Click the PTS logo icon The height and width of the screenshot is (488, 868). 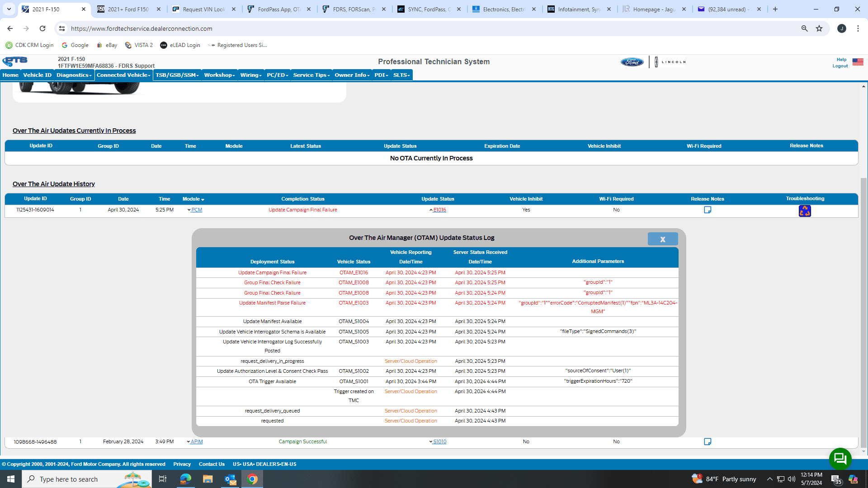point(15,61)
